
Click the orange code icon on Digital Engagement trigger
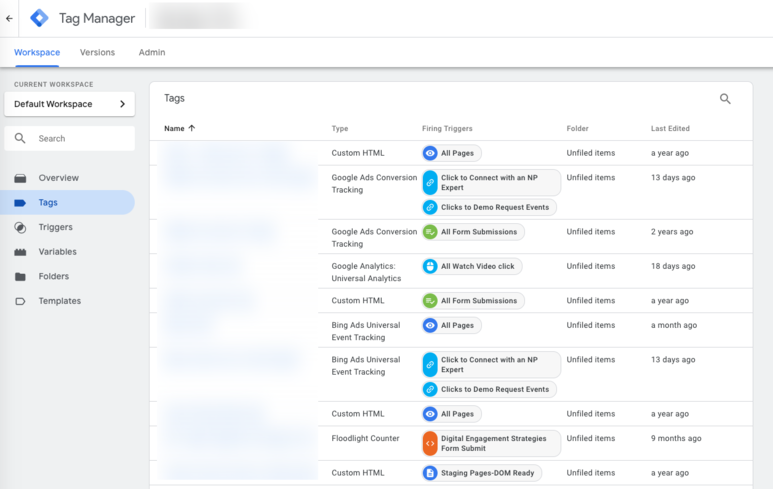430,443
